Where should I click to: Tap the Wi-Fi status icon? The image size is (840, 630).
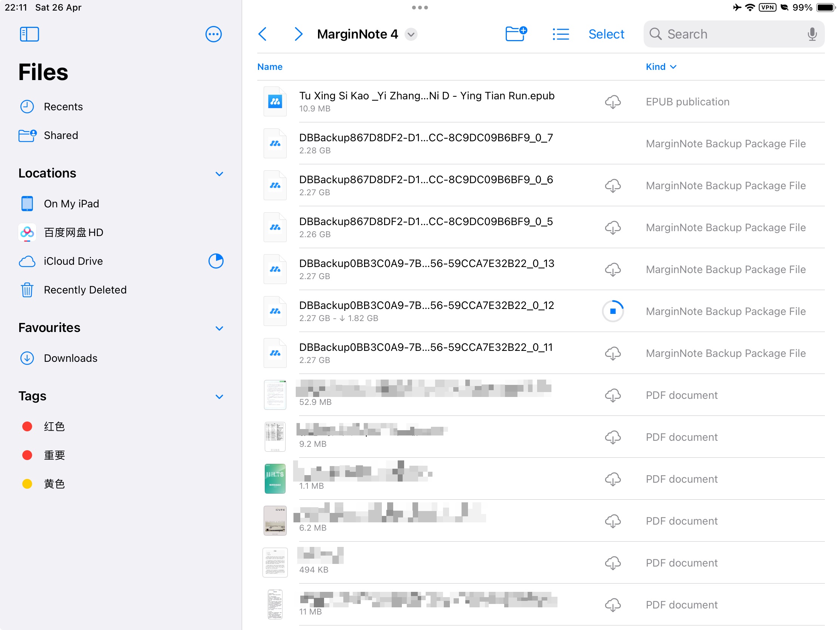pos(750,8)
